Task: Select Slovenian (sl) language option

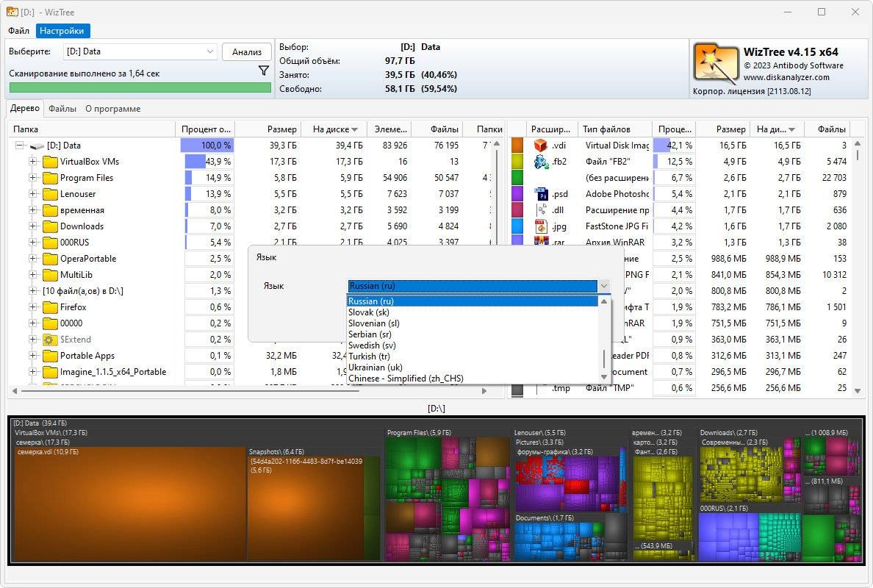Action: pos(472,323)
